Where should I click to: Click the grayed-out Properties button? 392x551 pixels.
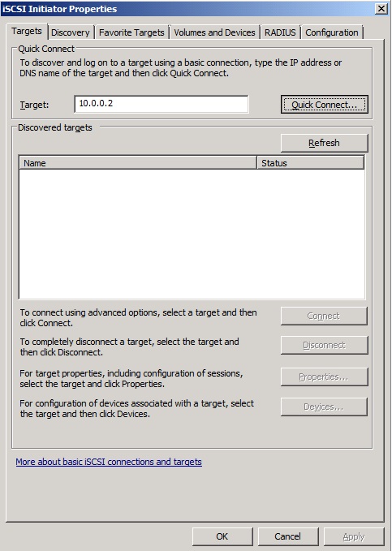(x=324, y=377)
